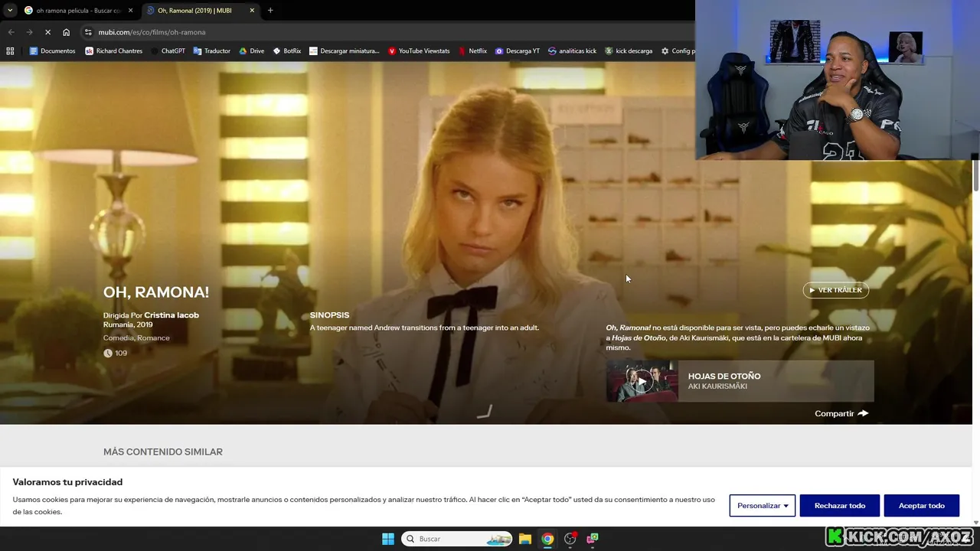The image size is (980, 551).
Task: Open the 'Descargar miniatura...' bookmark
Action: (344, 51)
